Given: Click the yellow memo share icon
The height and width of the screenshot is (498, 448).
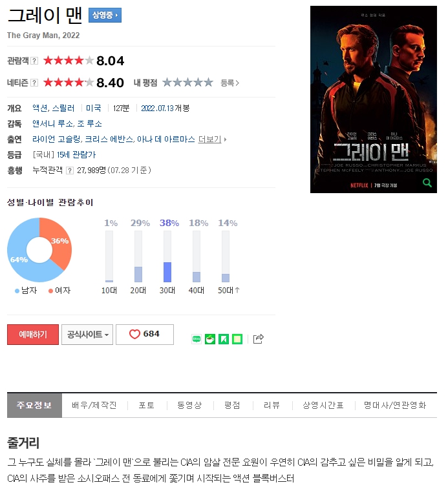Looking at the screenshot, I should pos(237,339).
